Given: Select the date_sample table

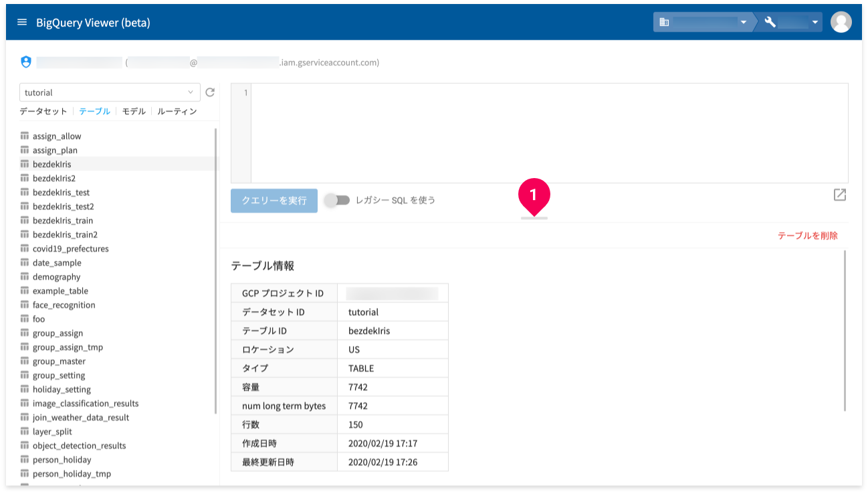Looking at the screenshot, I should (x=57, y=262).
